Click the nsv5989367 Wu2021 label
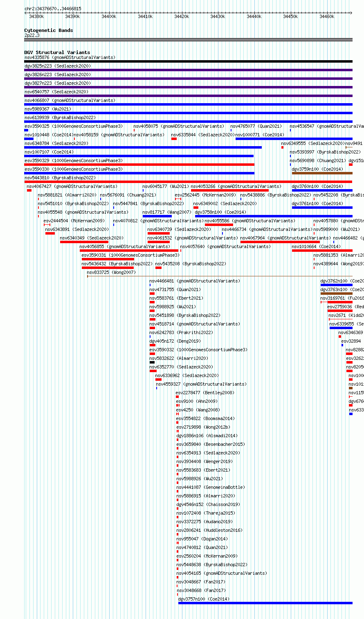Viewport: 364px width, 619px height. (x=48, y=109)
